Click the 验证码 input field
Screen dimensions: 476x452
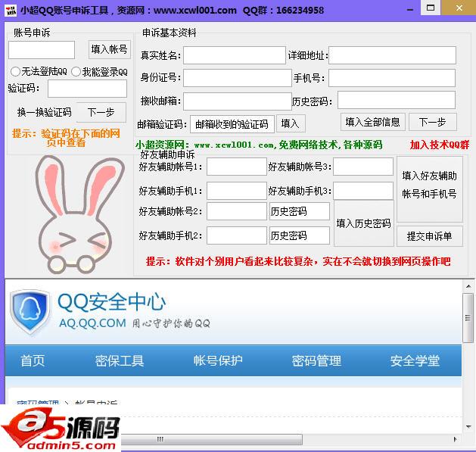coord(88,89)
